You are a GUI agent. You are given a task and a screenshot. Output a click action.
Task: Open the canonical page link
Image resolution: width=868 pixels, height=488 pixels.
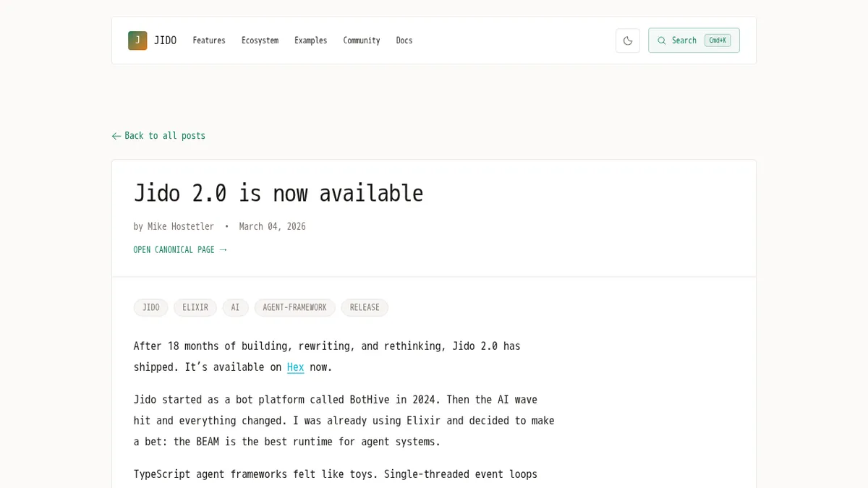tap(180, 249)
